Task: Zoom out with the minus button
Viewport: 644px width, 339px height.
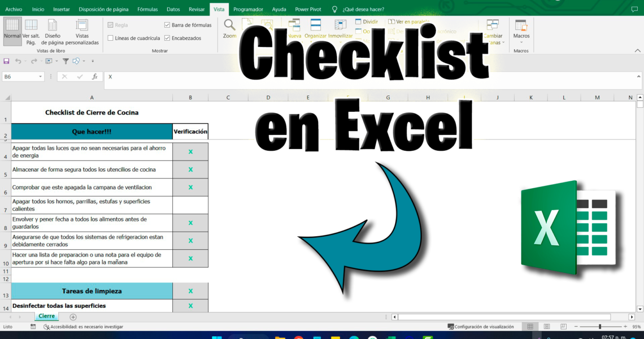Action: [x=576, y=327]
